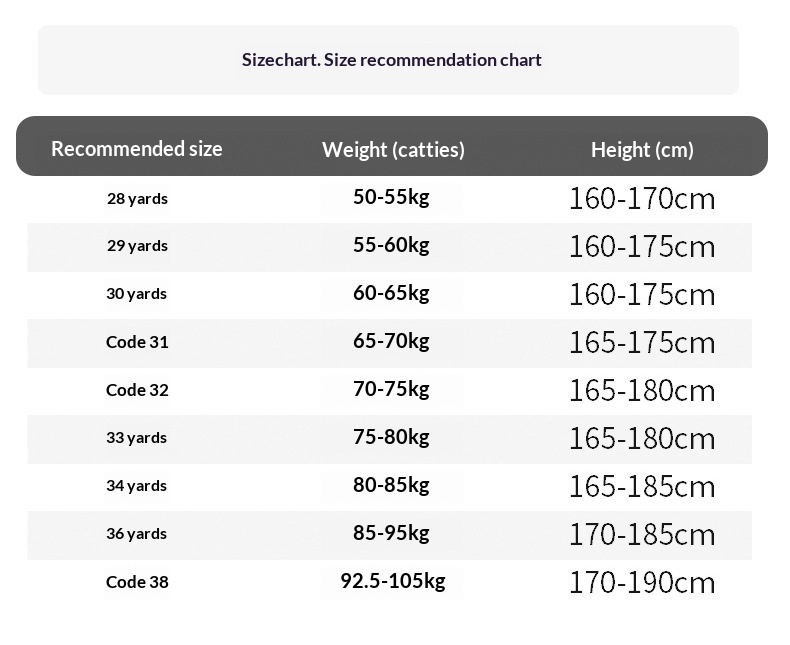Click the "170-190cm" height value

[x=642, y=583]
